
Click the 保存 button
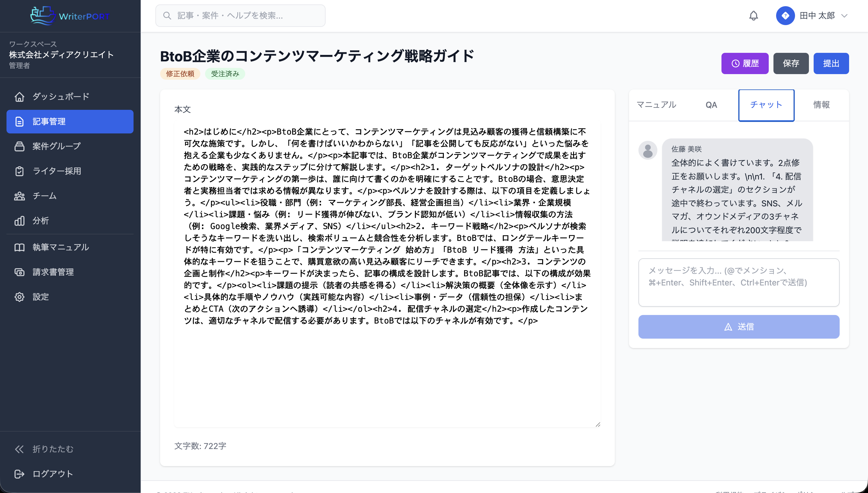791,63
